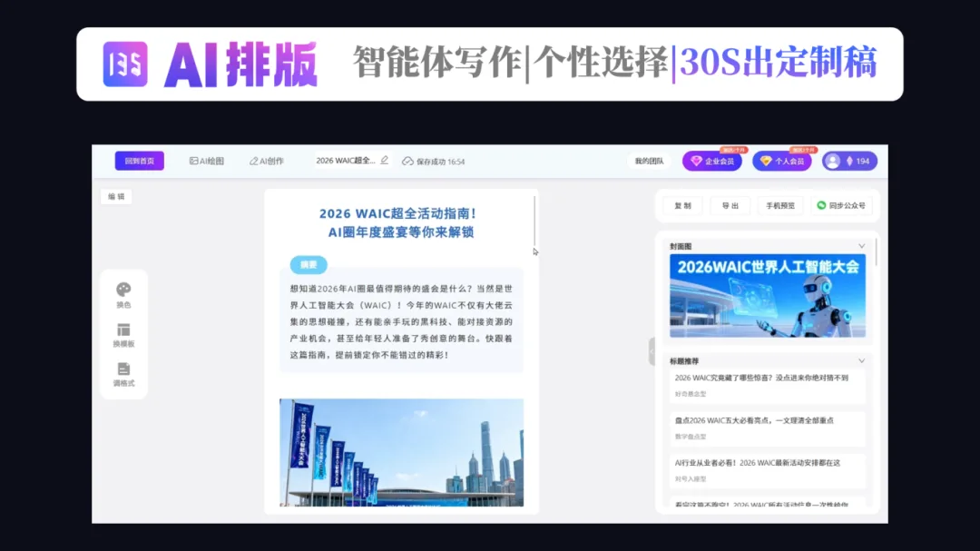Click the pencil icon beside the document title
Screen dimensions: 980x551
point(385,160)
